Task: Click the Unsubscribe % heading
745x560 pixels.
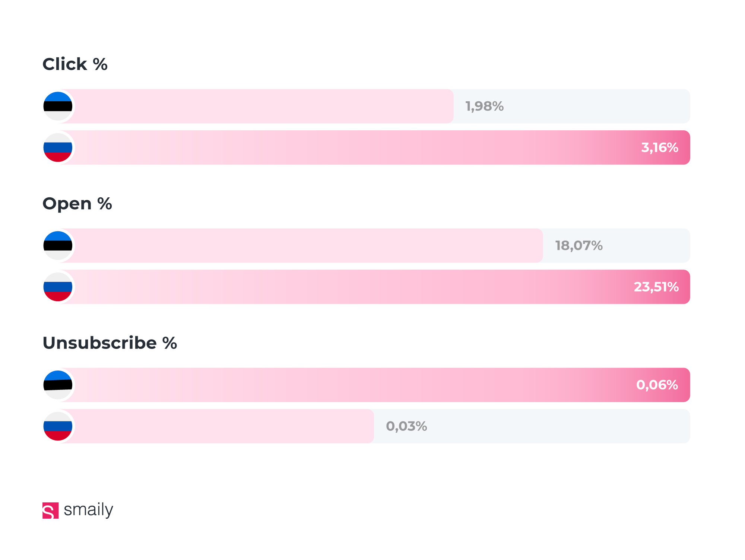Action: [x=110, y=343]
